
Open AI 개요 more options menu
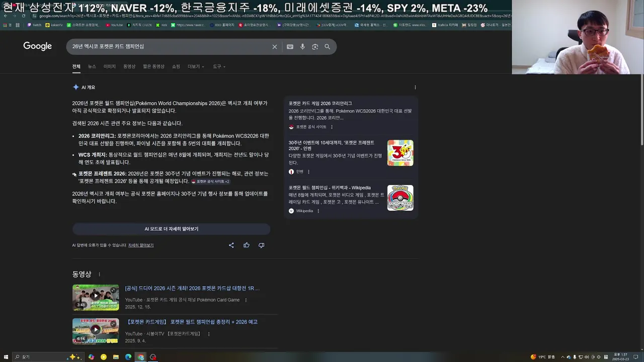point(415,87)
